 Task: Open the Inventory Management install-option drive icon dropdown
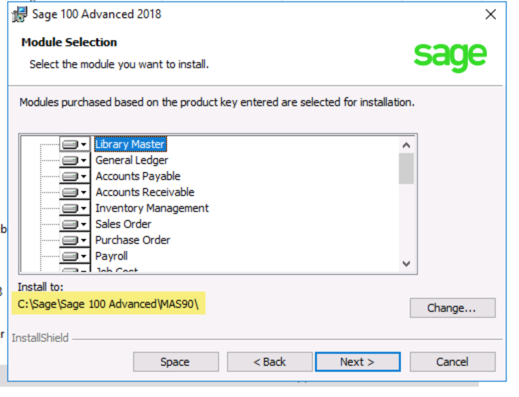75,208
